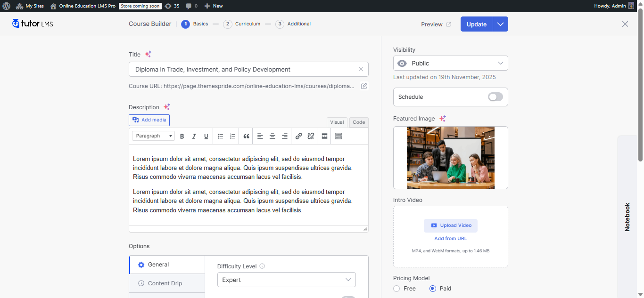Select Free pricing model
Image resolution: width=644 pixels, height=298 pixels.
point(397,289)
